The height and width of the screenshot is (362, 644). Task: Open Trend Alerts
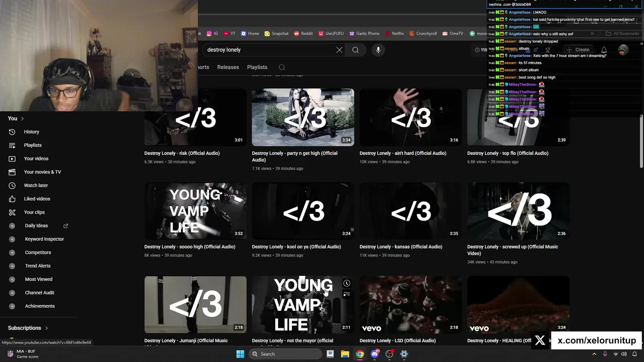(38, 266)
